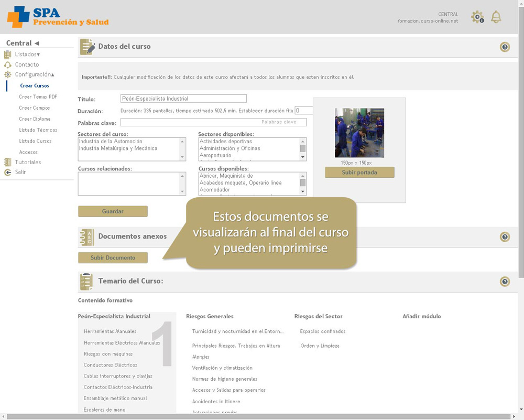Screen dimensions: 524x420
Task: Open Conductores Eléctricos topic
Action: coord(110,365)
